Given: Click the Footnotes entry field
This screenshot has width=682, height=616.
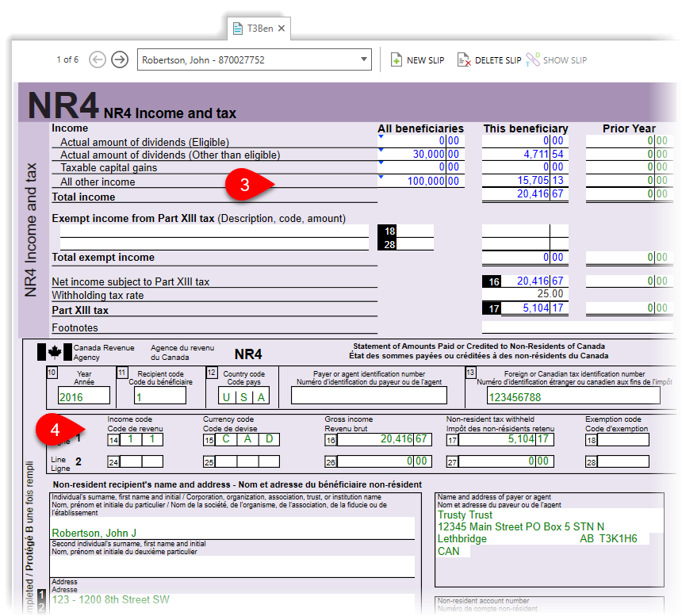Looking at the screenshot, I should coord(577,327).
